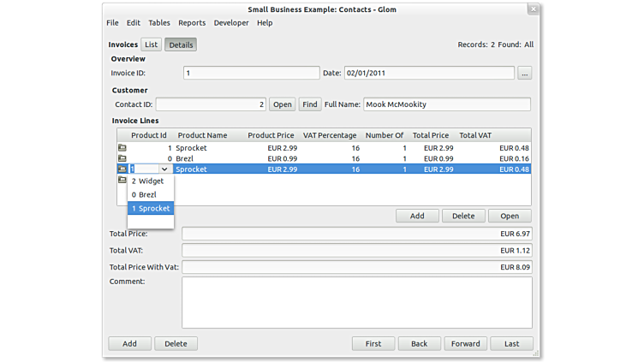Click the folder icon in the Brezl row
This screenshot has width=644, height=362.
pos(122,159)
